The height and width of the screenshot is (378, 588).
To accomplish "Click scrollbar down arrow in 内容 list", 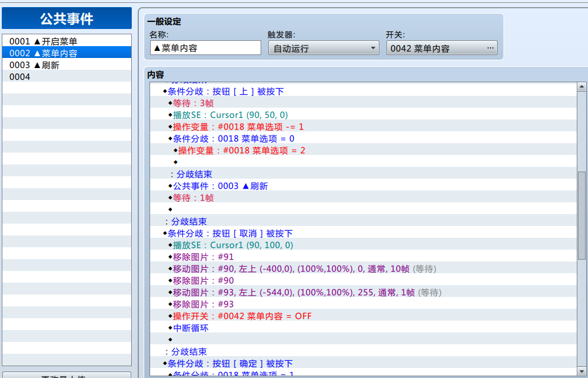I will tap(581, 371).
